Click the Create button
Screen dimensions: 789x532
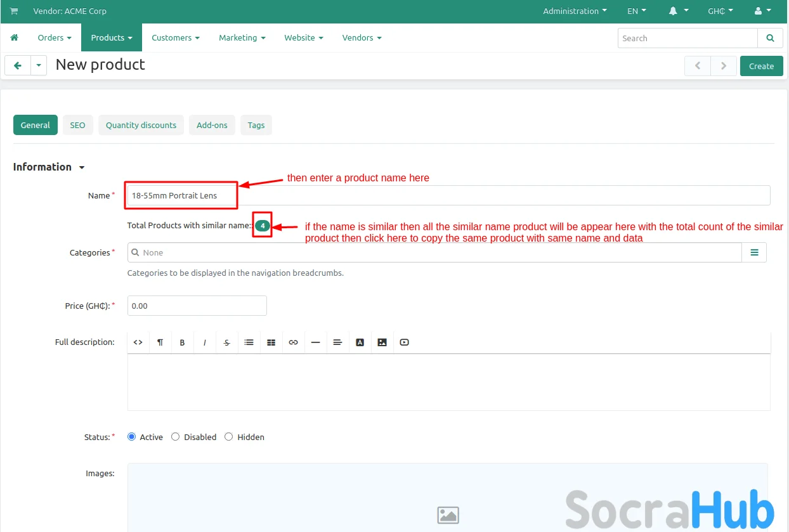coord(761,66)
